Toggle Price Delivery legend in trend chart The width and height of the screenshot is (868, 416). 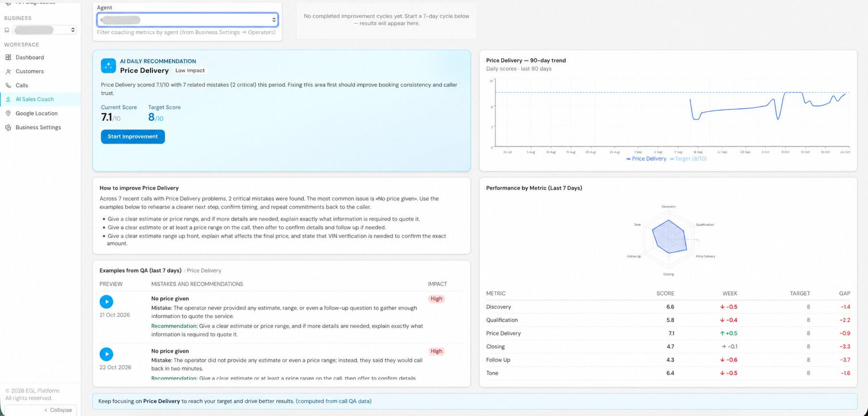(x=646, y=159)
